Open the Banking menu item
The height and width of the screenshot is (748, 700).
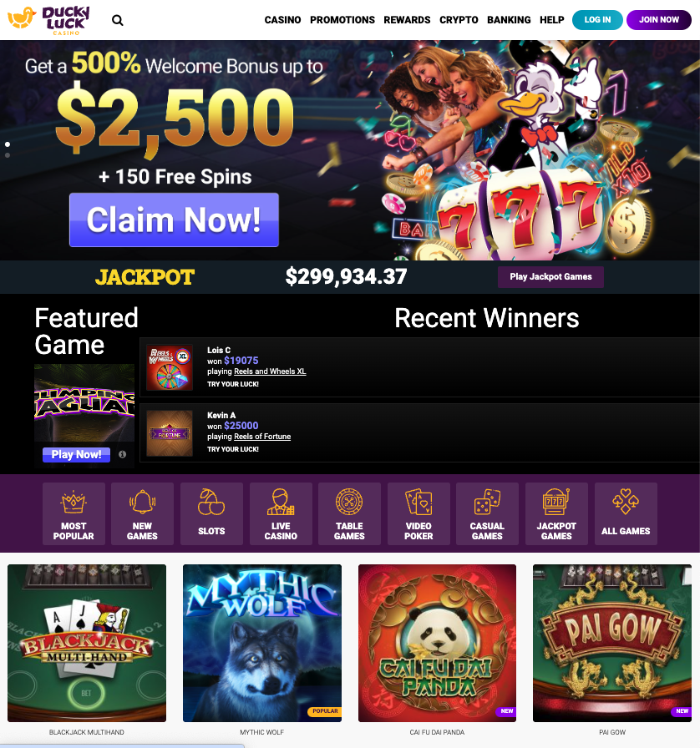pos(509,20)
